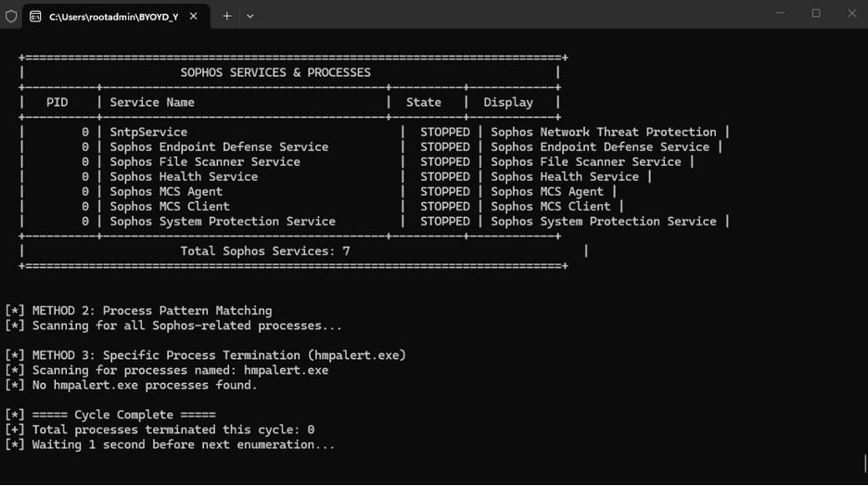Click 'Sophos File Scanner Service' in Display column
868x486 pixels.
pos(586,162)
